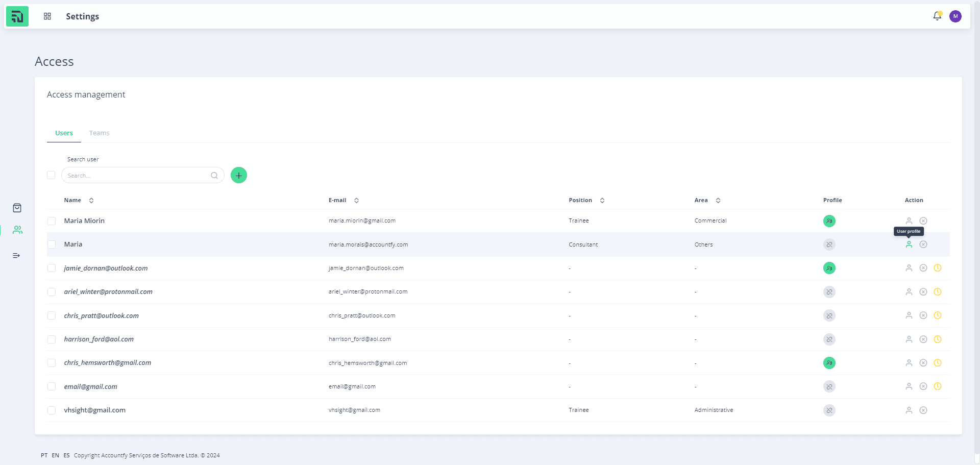This screenshot has width=980, height=465.
Task: Click the pending clock icon for jamie_dornan
Action: click(x=938, y=268)
